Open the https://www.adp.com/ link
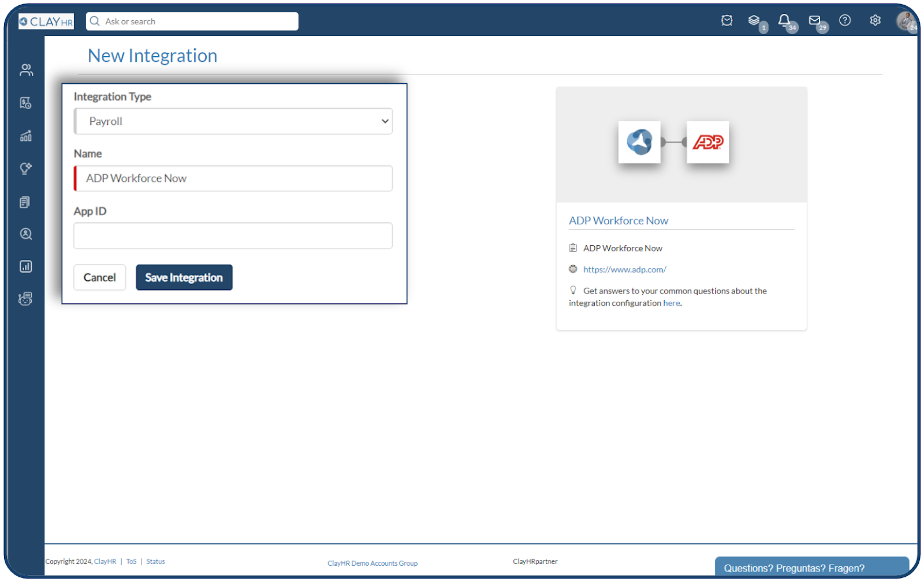Screen dimensions: 924x582 [625, 269]
